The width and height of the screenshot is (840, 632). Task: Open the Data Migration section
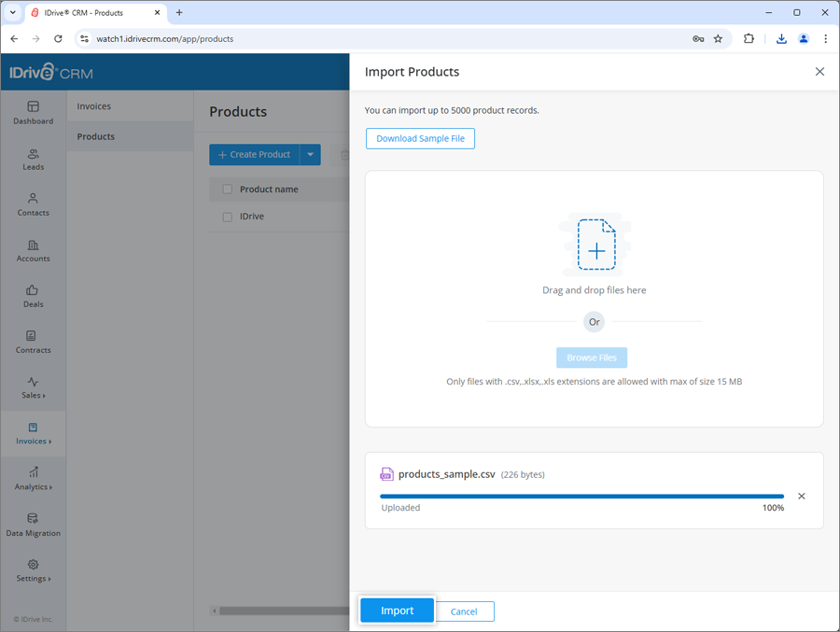tap(33, 526)
